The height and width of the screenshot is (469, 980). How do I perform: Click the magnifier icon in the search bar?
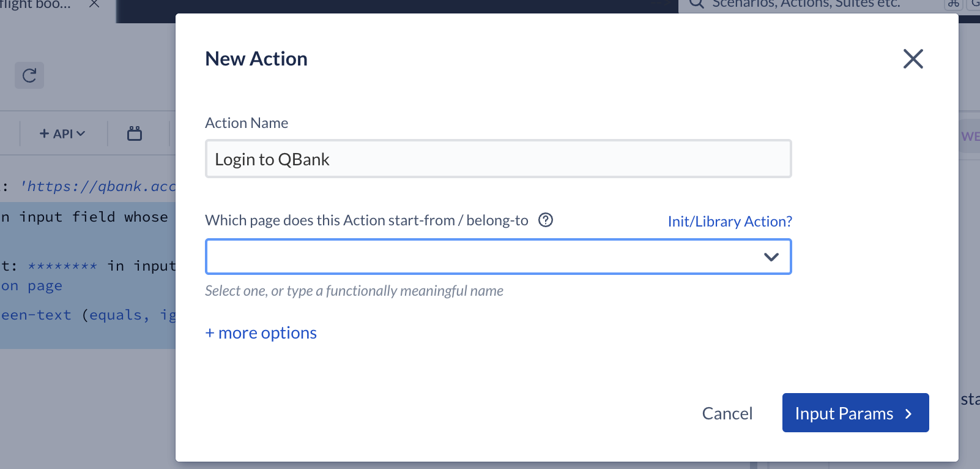697,4
